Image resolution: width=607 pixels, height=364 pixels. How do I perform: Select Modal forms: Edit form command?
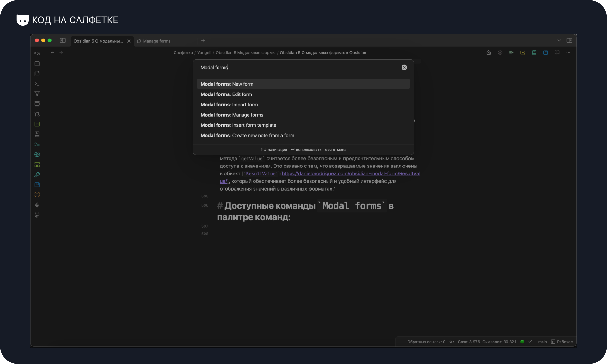pyautogui.click(x=303, y=94)
